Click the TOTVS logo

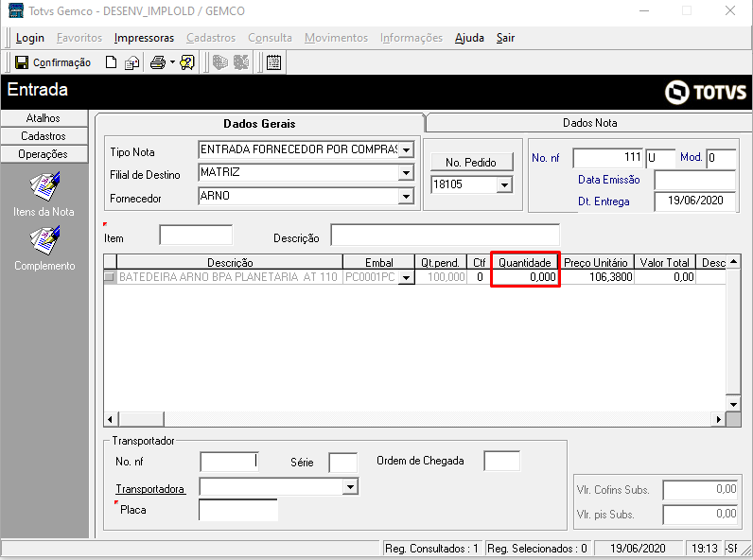706,92
